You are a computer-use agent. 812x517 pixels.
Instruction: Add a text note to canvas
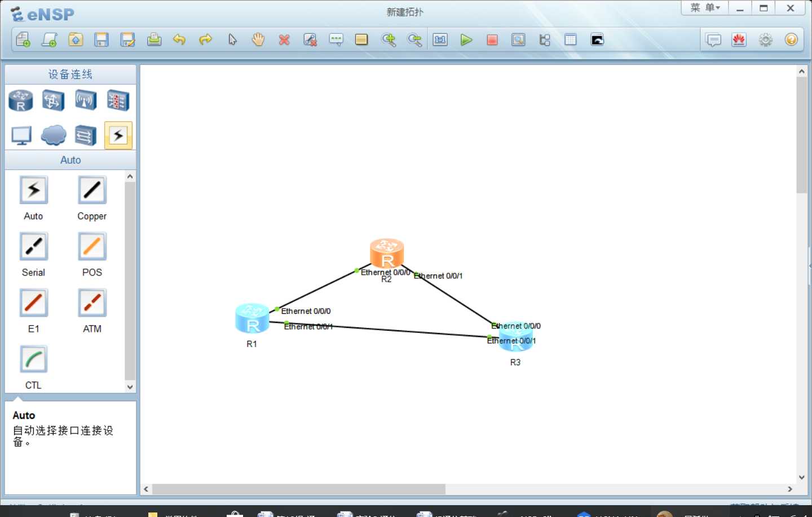(x=336, y=40)
